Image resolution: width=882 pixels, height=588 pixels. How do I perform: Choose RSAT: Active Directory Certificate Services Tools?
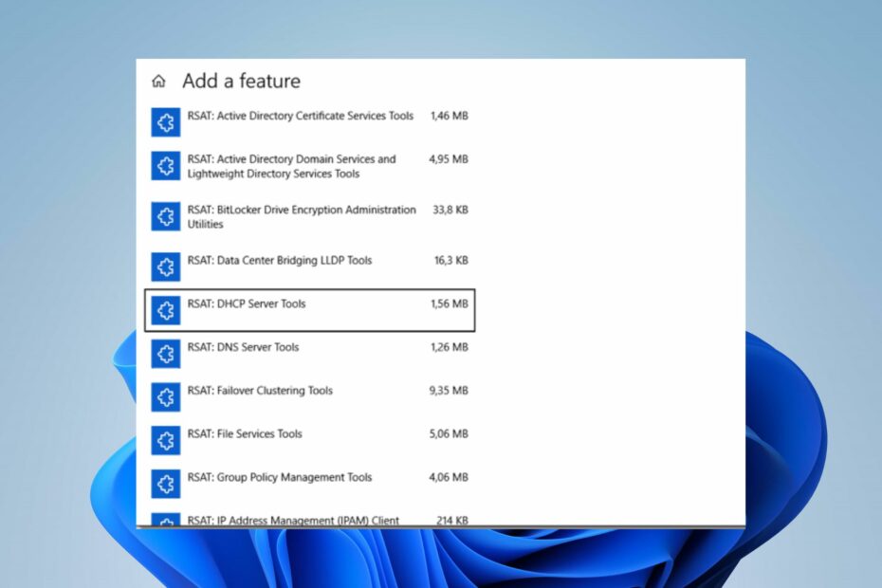tap(301, 116)
